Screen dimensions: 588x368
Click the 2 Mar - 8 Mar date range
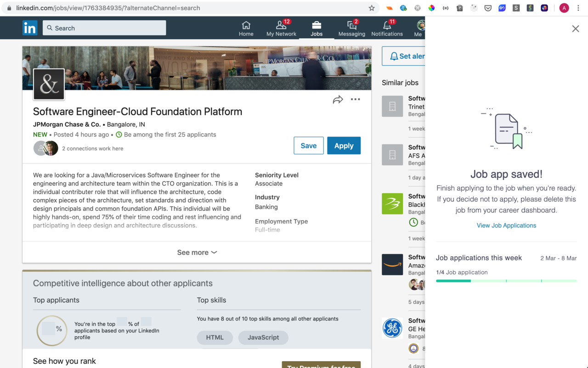tap(559, 258)
